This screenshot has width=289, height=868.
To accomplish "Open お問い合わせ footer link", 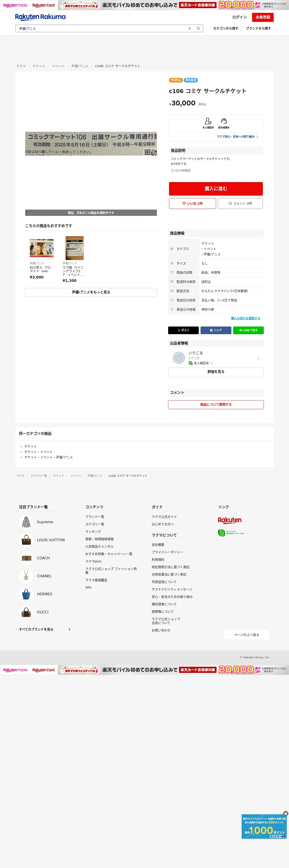I will 161,630.
